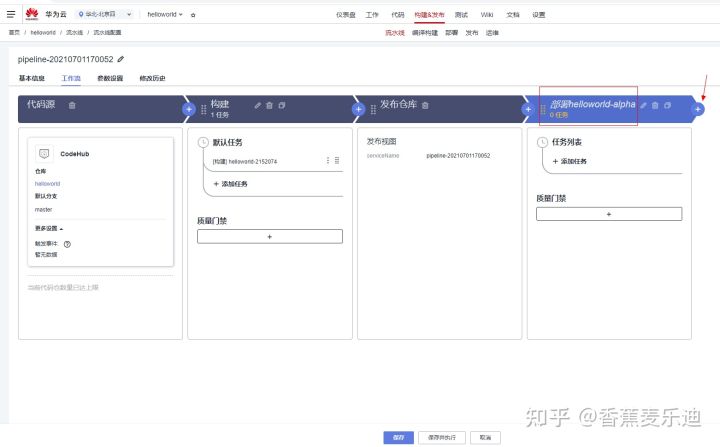This screenshot has height=447, width=720.
Task: Copy the 构建 stage with duplicate icon
Action: tap(282, 105)
